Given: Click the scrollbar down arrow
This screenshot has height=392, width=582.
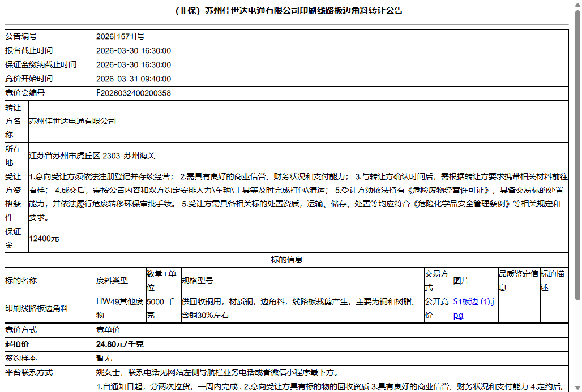Looking at the screenshot, I should point(577,387).
